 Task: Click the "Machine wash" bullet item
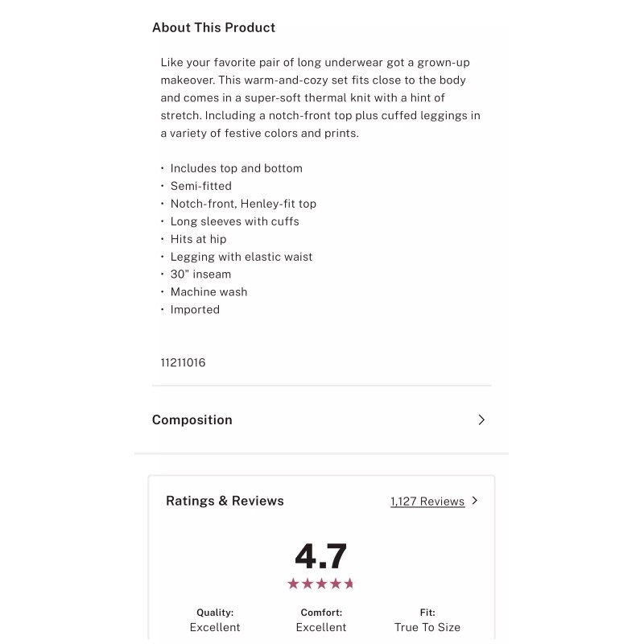click(x=208, y=292)
